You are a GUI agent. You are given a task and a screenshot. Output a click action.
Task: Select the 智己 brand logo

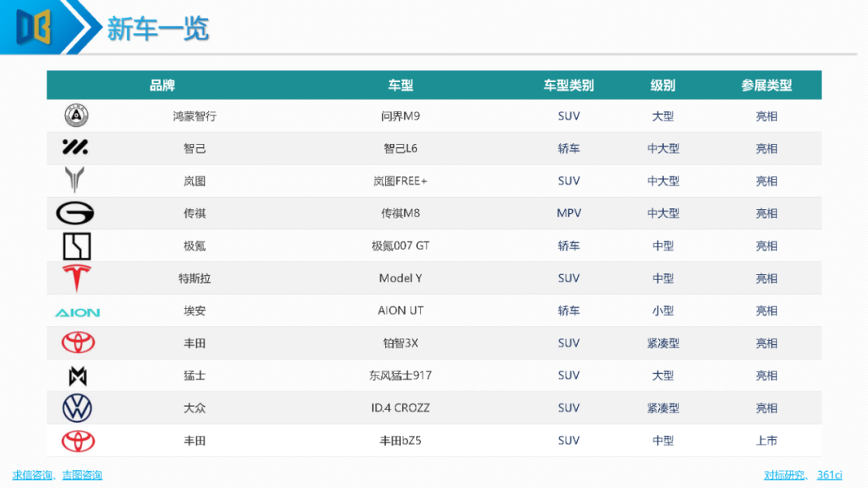76,147
